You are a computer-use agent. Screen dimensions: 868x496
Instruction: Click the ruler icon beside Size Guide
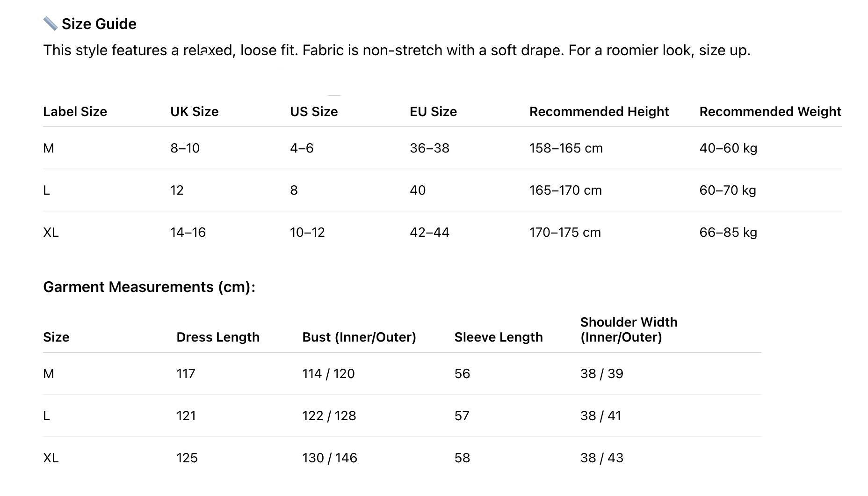50,23
